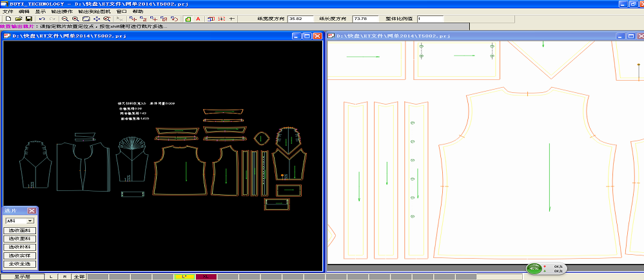Toggle the R layer button

click(64, 277)
